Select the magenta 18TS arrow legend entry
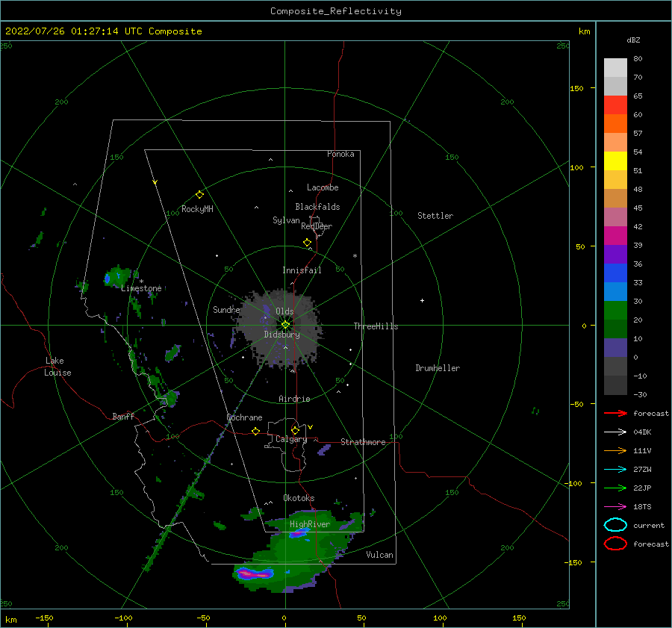 [615, 507]
